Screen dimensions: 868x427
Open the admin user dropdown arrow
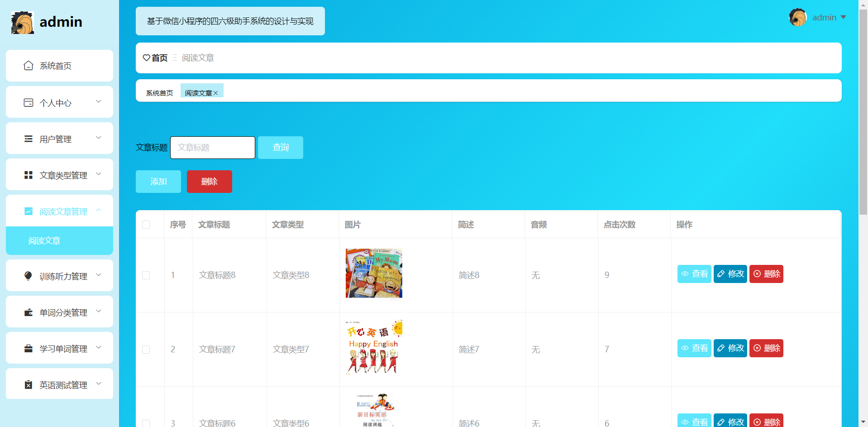[844, 17]
